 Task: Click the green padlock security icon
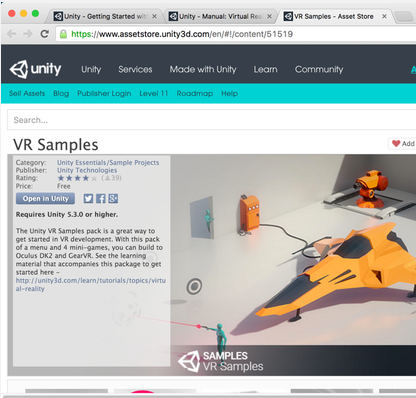[63, 34]
